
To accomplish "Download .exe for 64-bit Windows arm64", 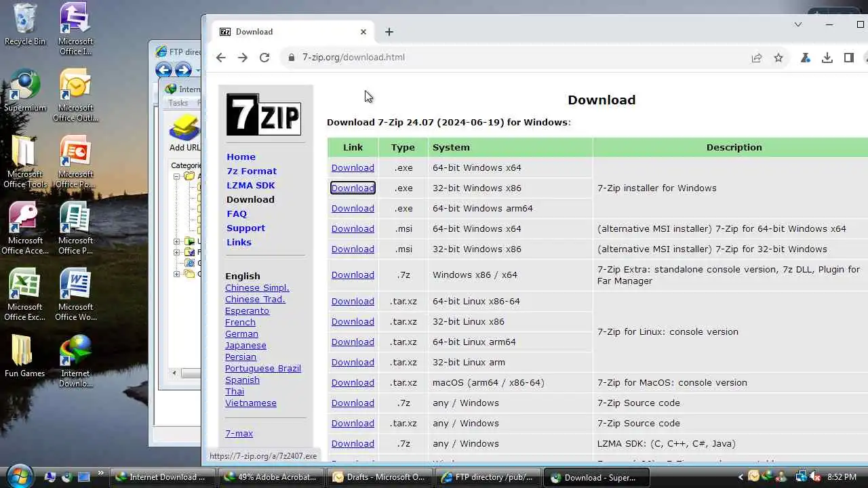I will point(353,208).
